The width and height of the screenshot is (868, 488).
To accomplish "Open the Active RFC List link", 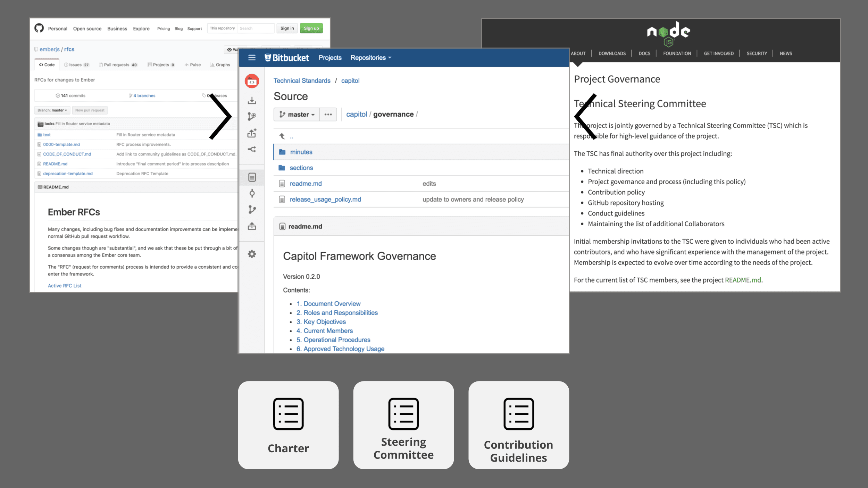I will coord(65,286).
